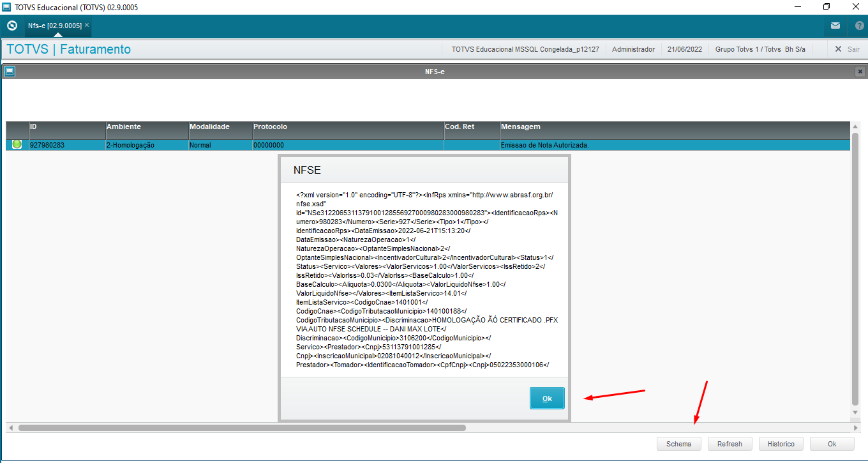Image resolution: width=868 pixels, height=463 pixels.
Task: Click the vertical scrollbar thumb
Action: click(855, 269)
